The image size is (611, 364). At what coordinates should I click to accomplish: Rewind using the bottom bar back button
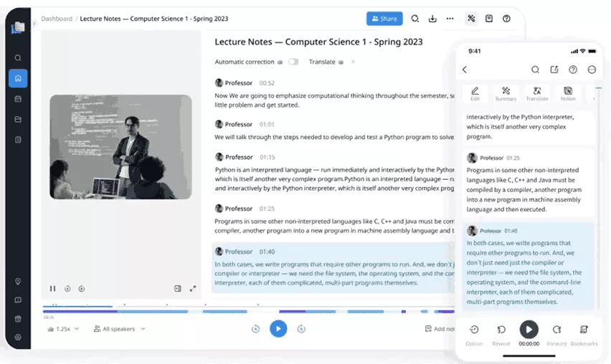coord(255,329)
